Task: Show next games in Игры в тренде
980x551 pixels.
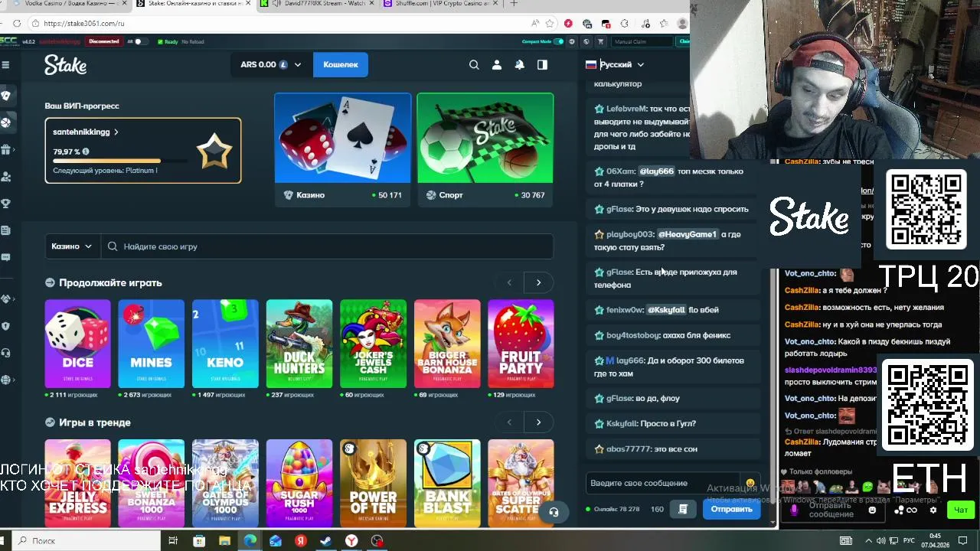Action: (x=538, y=422)
